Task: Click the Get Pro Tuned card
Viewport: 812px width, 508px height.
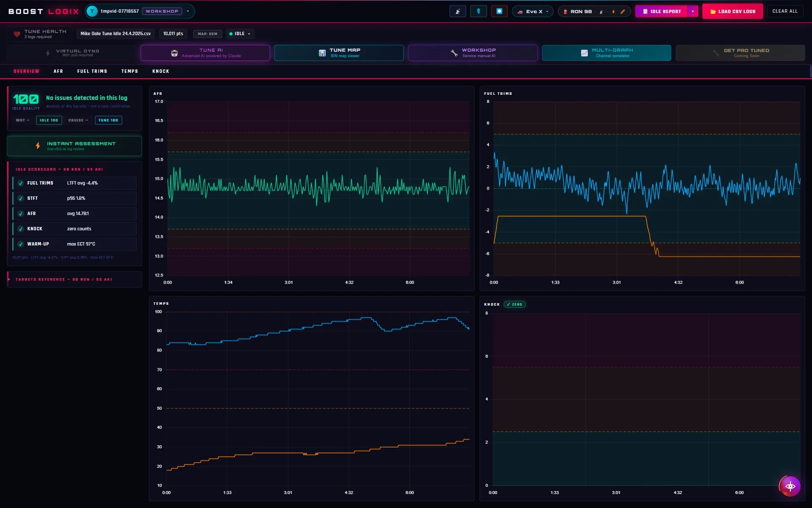Action: click(x=740, y=53)
